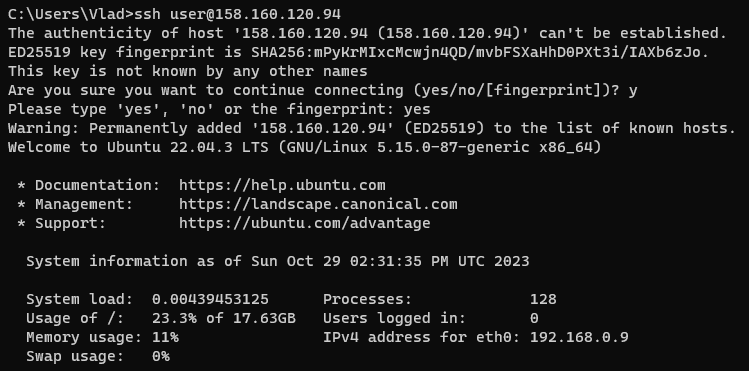Click the SHA256 key fingerprint string
Screen dimensions: 749x371
coord(480,52)
